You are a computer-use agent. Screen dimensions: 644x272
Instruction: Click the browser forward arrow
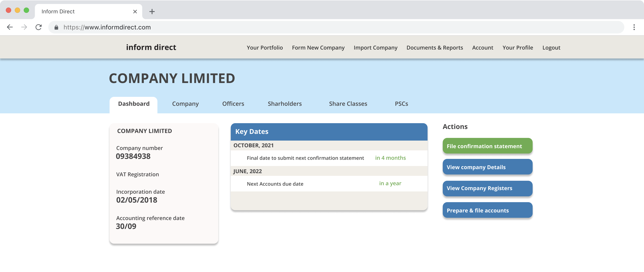(24, 27)
